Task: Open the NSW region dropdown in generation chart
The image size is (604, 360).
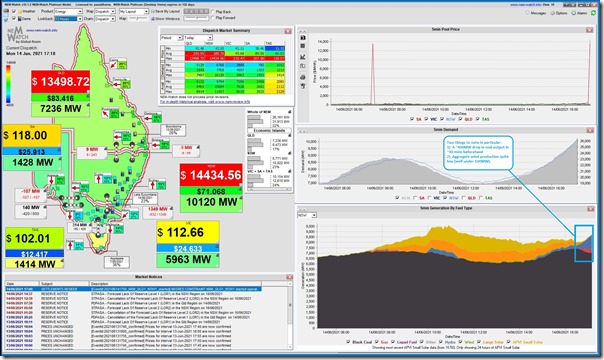Action: coord(307,215)
